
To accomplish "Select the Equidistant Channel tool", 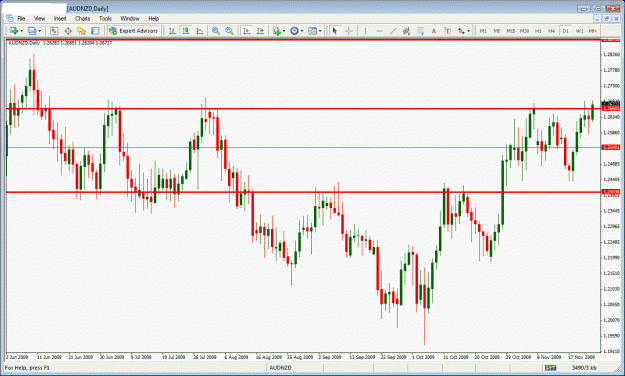I will [x=406, y=31].
